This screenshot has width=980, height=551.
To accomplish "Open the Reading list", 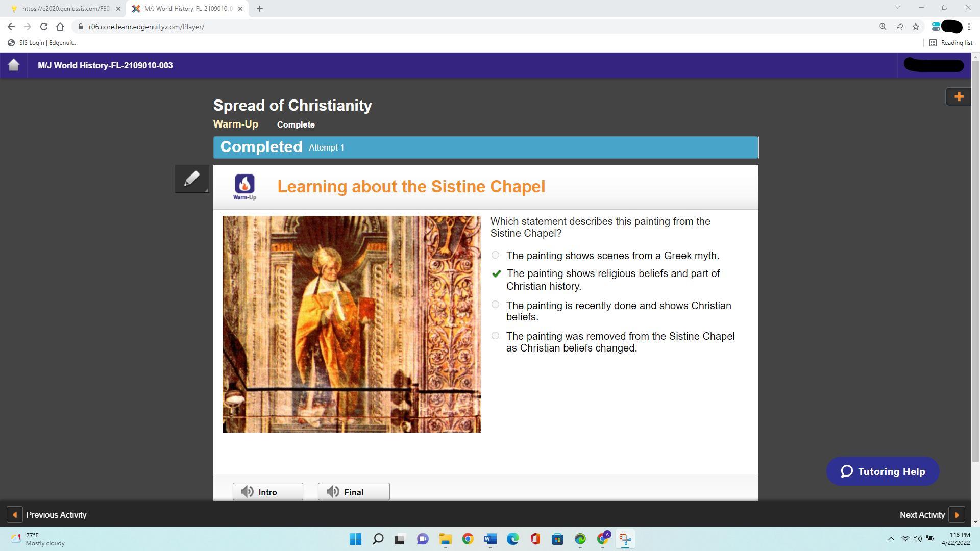I will pos(951,43).
